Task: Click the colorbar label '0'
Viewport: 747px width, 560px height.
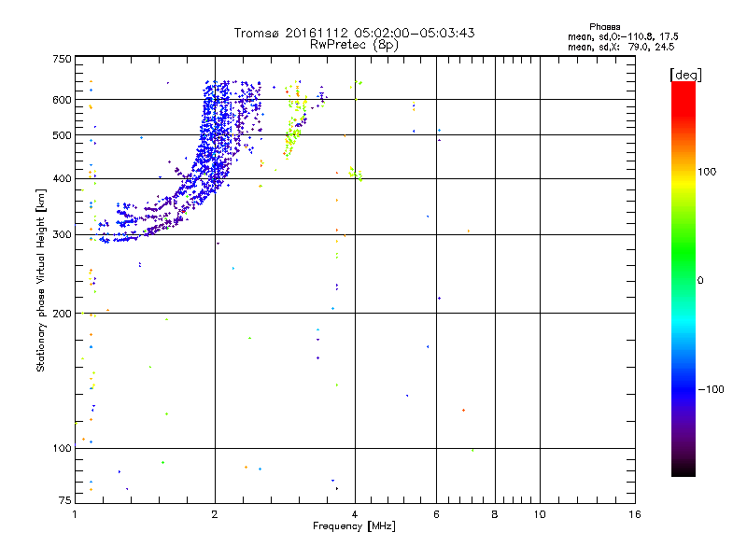Action: coord(699,281)
